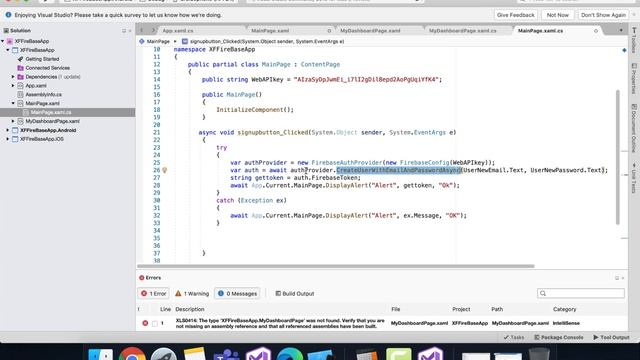Click the signupbutton_Clicked method icon in breadcrumb
This screenshot has height=360, width=640.
click(185, 42)
